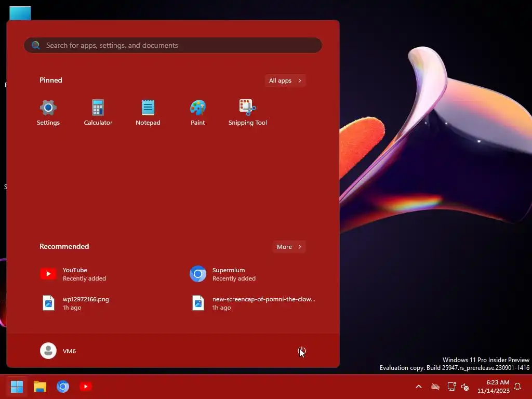Show hidden system tray icons
This screenshot has height=399, width=532.
pyautogui.click(x=419, y=387)
